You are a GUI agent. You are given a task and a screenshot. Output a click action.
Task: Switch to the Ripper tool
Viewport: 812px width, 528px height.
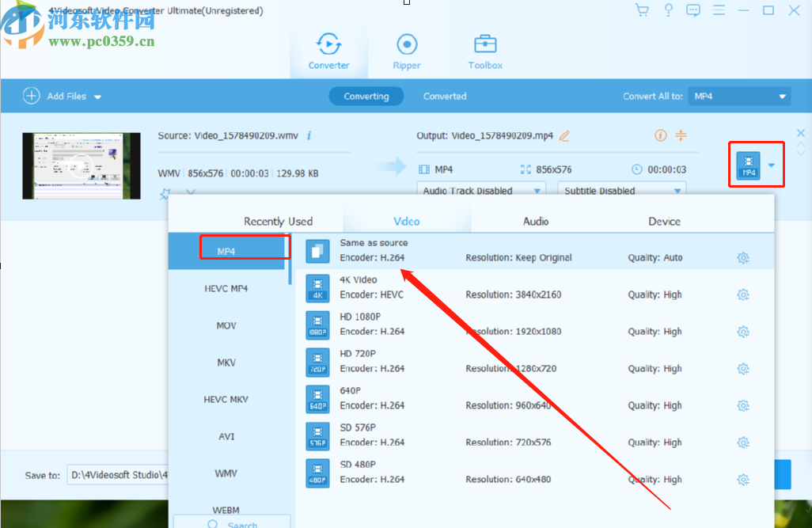406,51
